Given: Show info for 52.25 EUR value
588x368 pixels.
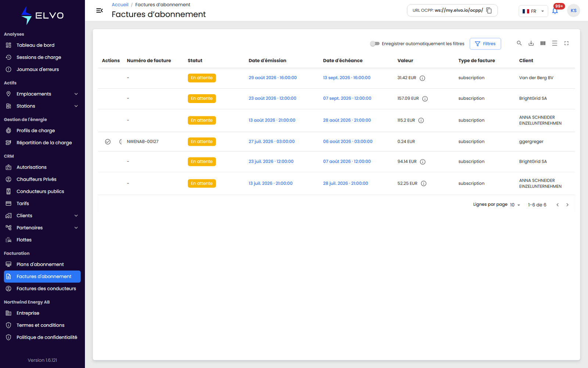Looking at the screenshot, I should click(x=424, y=183).
